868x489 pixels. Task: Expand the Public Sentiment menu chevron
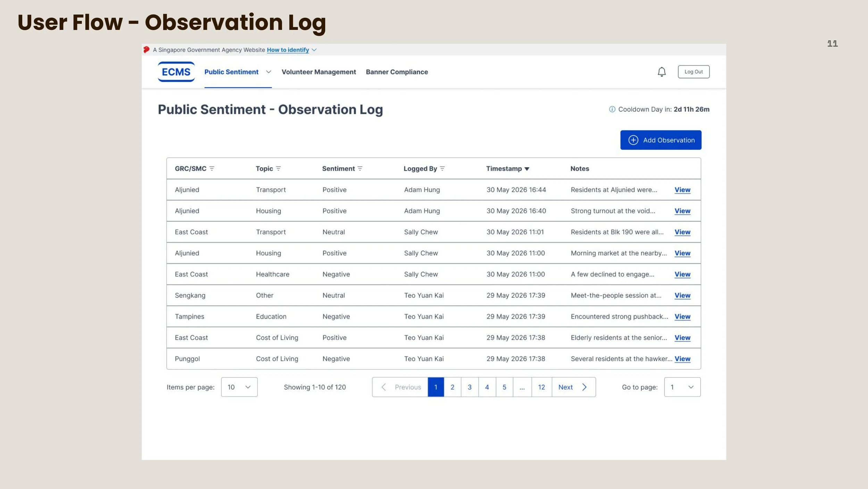(x=268, y=72)
